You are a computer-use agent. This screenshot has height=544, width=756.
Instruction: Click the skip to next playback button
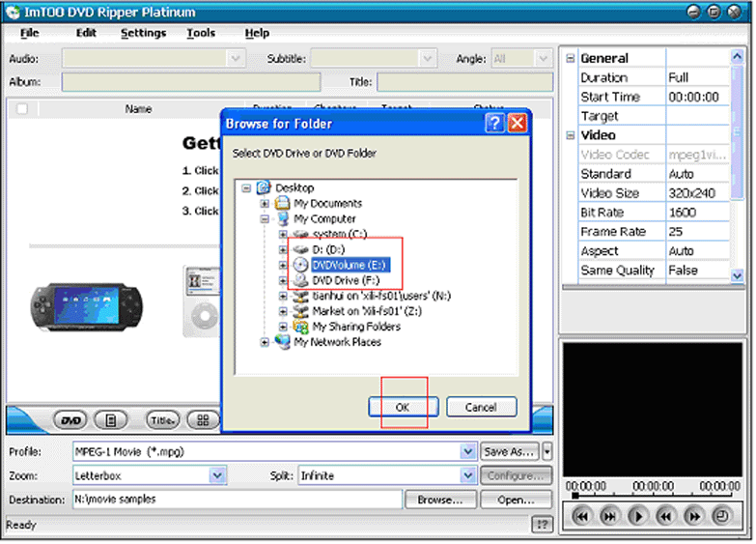pyautogui.click(x=610, y=519)
